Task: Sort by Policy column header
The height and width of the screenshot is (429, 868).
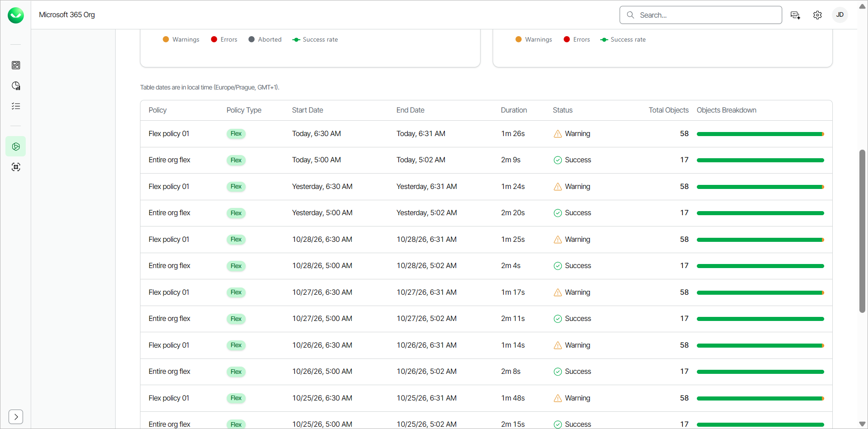Action: tap(158, 110)
